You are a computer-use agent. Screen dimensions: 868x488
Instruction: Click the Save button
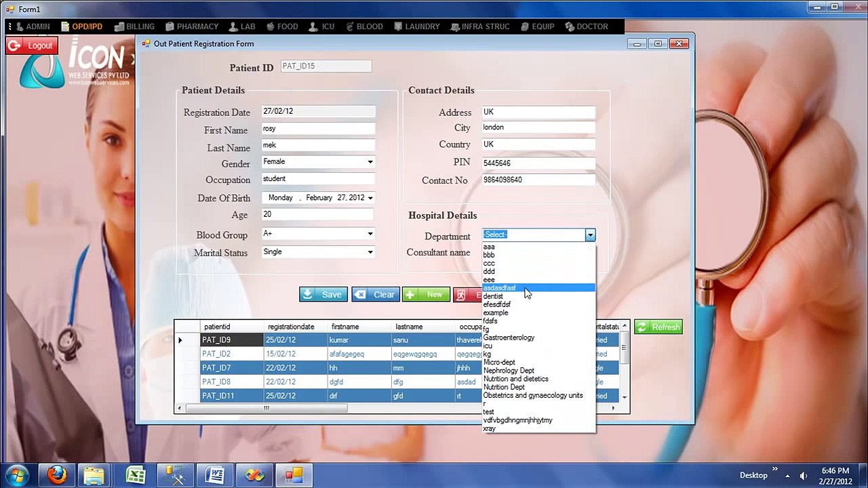coord(323,294)
